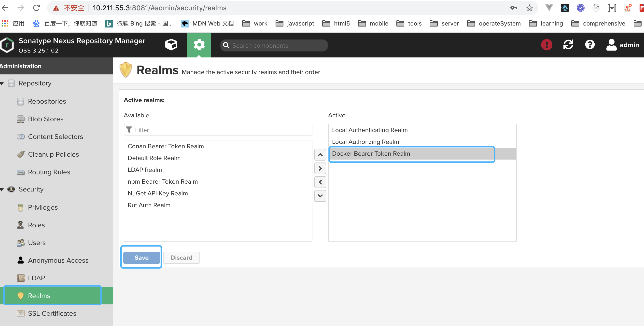The width and height of the screenshot is (644, 326).
Task: Select Local Authorizing Realm in Active
Action: pos(422,142)
